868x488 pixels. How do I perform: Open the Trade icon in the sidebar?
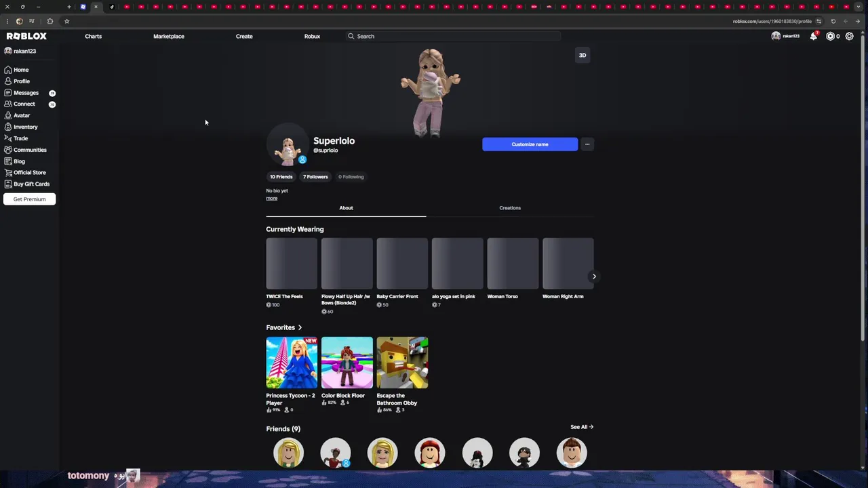point(8,138)
